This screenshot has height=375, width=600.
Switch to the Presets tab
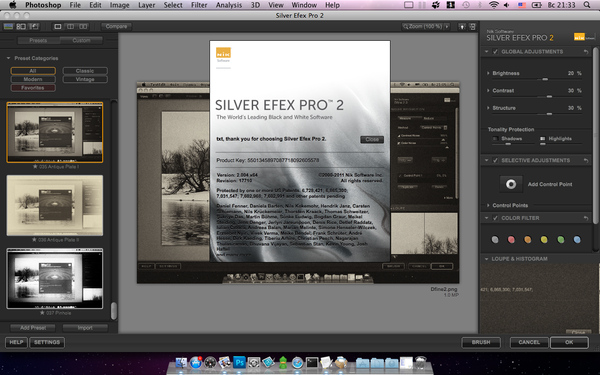38,41
